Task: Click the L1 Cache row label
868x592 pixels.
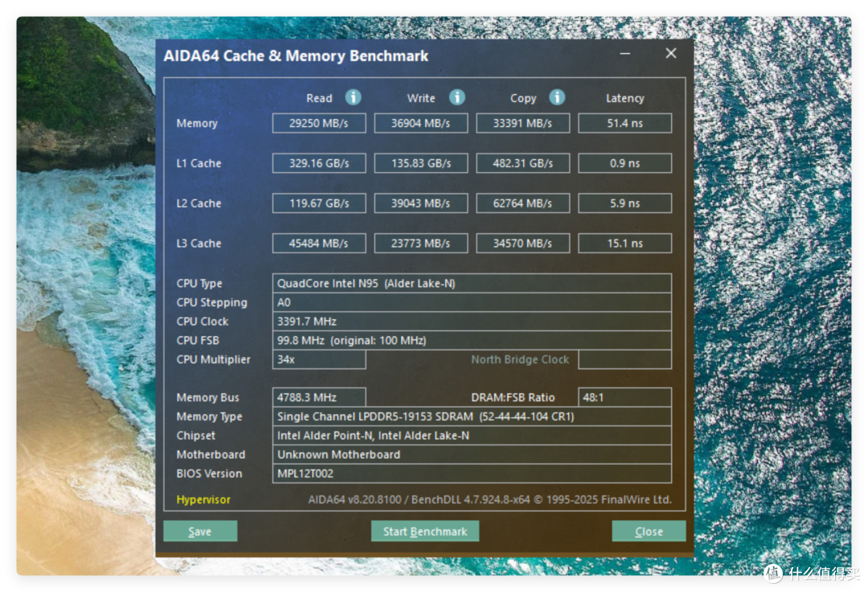Action: click(x=199, y=163)
